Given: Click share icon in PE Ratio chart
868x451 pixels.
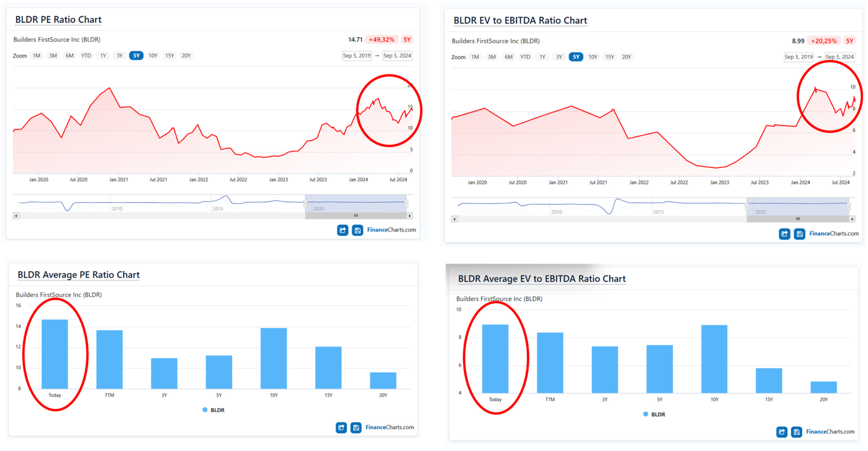Looking at the screenshot, I should click(x=343, y=230).
